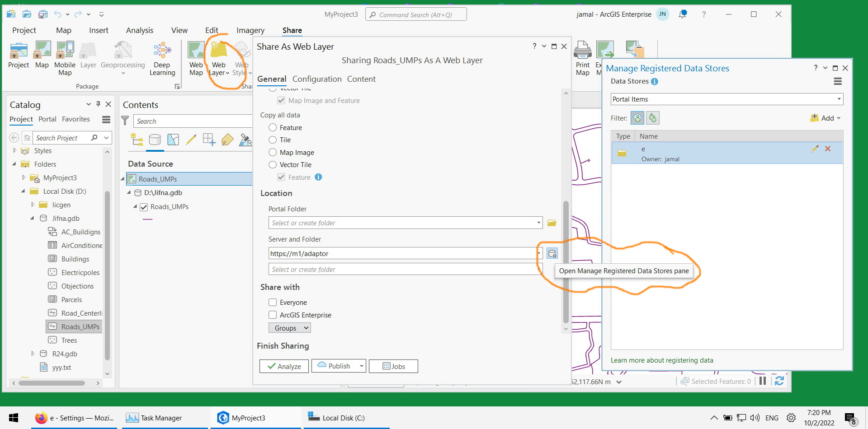The height and width of the screenshot is (429, 868).
Task: Click the Analyze button
Action: point(283,366)
